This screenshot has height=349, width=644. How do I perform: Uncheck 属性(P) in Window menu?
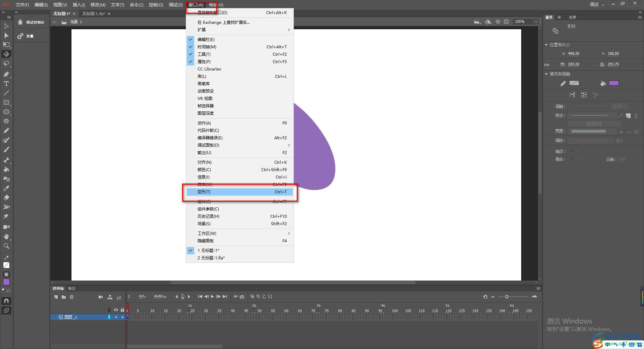[240, 62]
